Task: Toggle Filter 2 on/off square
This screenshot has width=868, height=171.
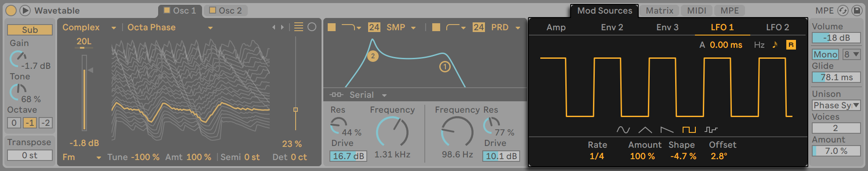Action: (x=436, y=27)
